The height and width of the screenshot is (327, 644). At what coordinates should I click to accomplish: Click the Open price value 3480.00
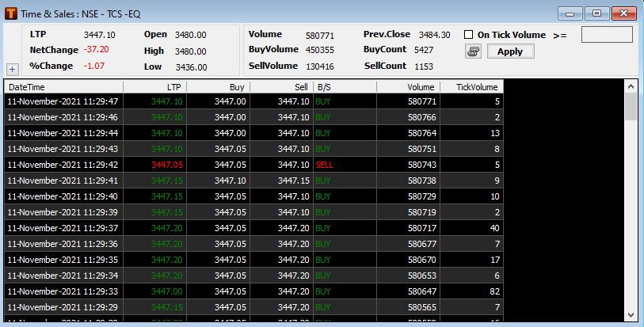point(191,35)
